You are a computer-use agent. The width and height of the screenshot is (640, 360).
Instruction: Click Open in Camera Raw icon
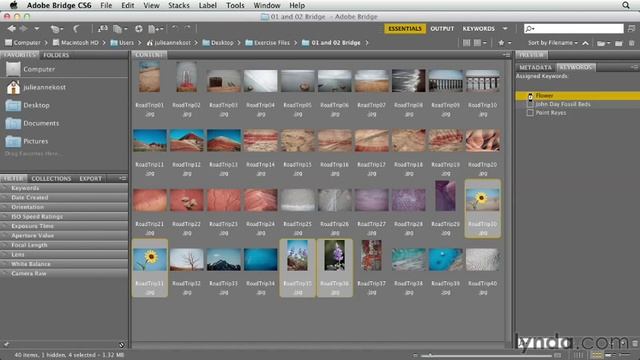click(139, 29)
